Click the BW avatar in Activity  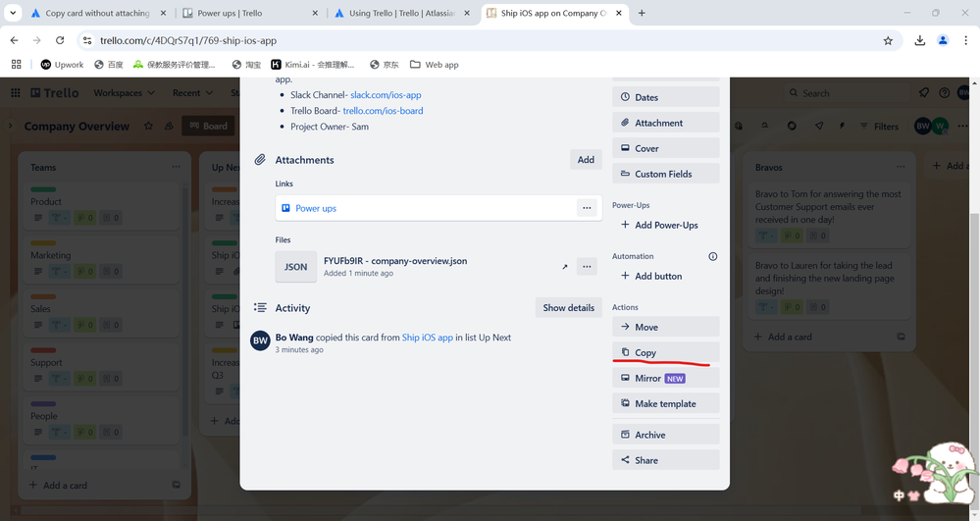[x=261, y=340]
